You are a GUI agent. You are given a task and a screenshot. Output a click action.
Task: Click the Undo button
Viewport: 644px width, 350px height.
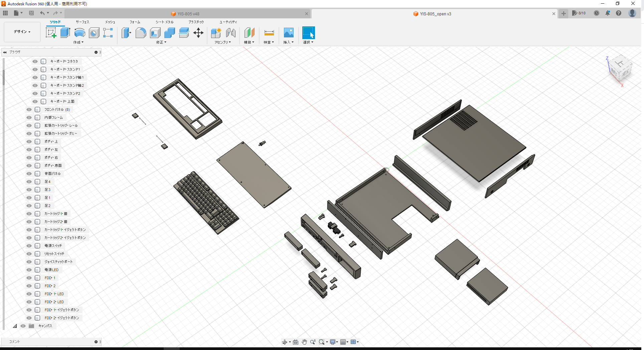click(43, 13)
